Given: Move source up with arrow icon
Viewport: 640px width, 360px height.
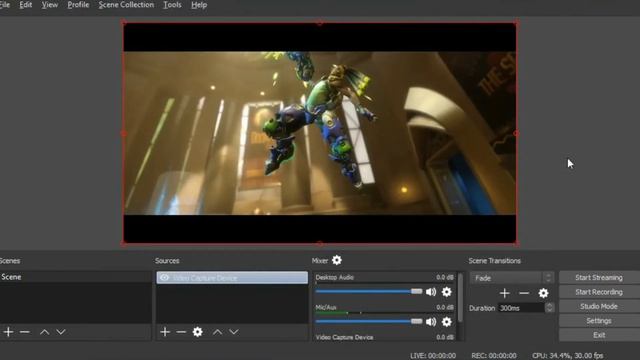Looking at the screenshot, I should click(218, 332).
